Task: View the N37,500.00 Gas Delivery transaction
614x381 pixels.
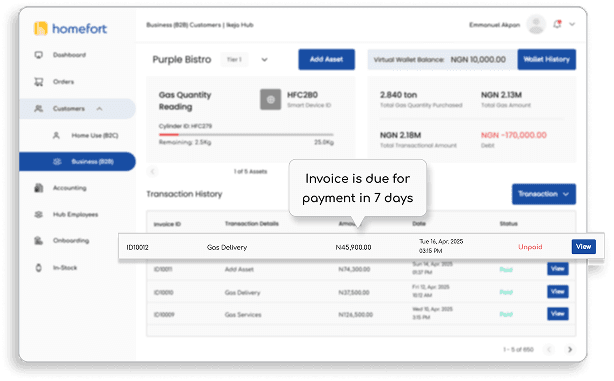Action: click(558, 291)
